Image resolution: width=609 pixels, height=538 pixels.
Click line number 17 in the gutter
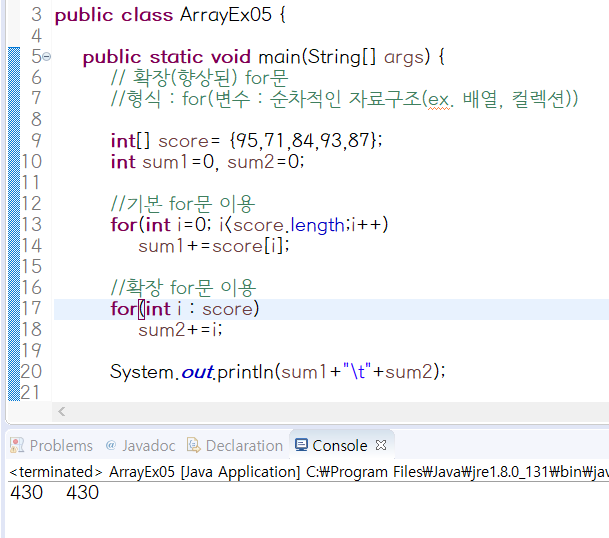click(31, 308)
